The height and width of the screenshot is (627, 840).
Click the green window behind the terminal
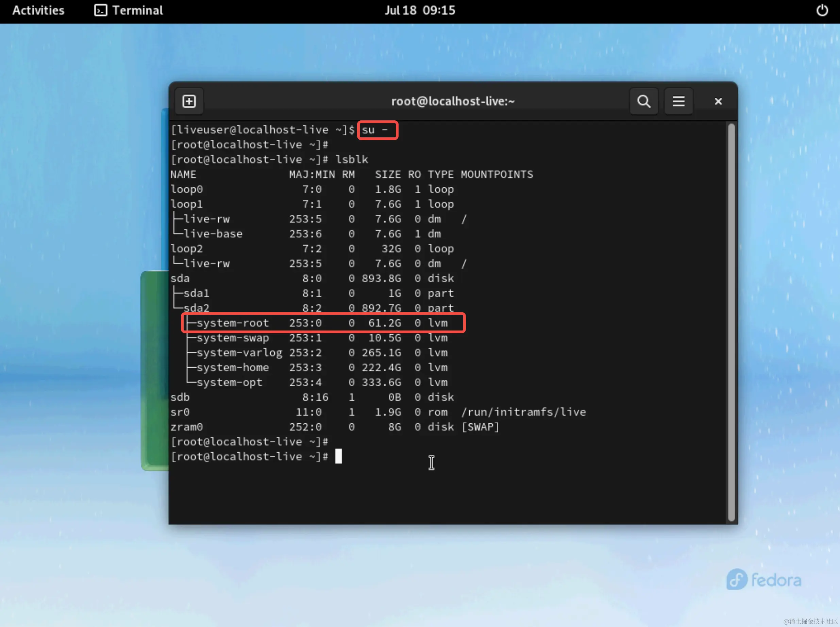[x=154, y=370]
